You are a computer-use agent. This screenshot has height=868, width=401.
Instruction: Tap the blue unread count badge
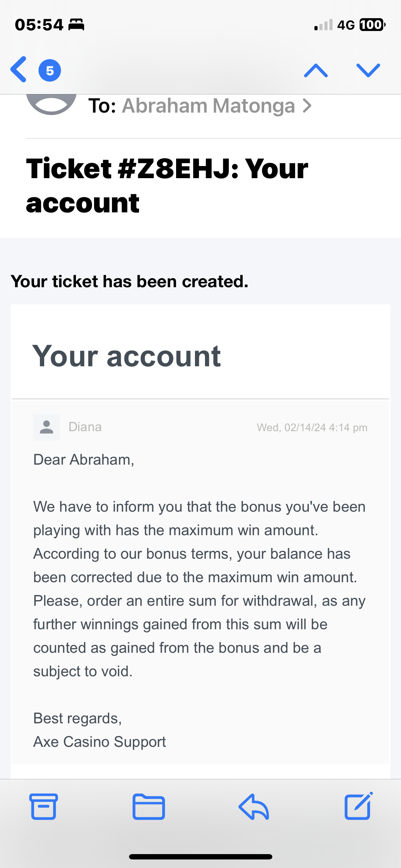point(50,70)
